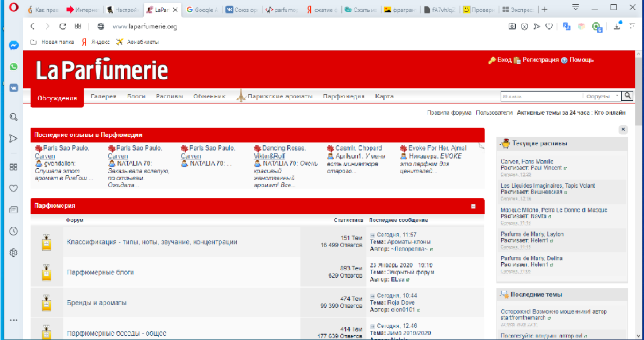
Task: Click into the forum search input field
Action: point(541,97)
